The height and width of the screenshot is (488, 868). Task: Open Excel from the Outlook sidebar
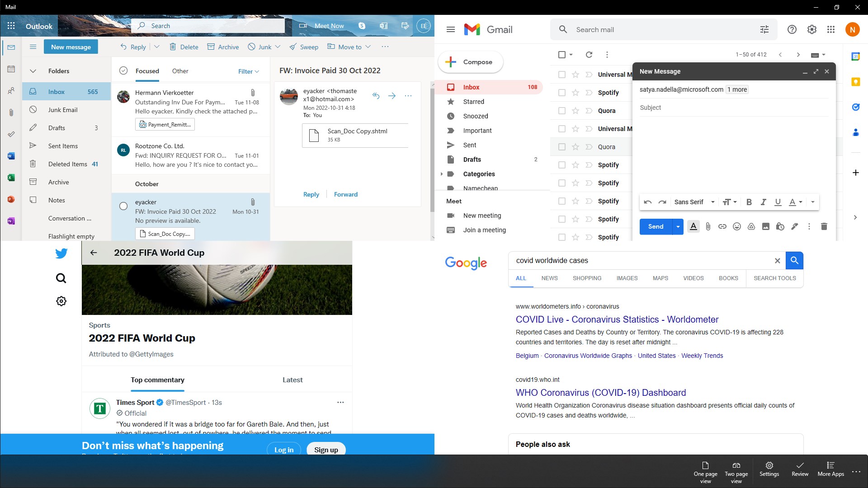pyautogui.click(x=11, y=177)
